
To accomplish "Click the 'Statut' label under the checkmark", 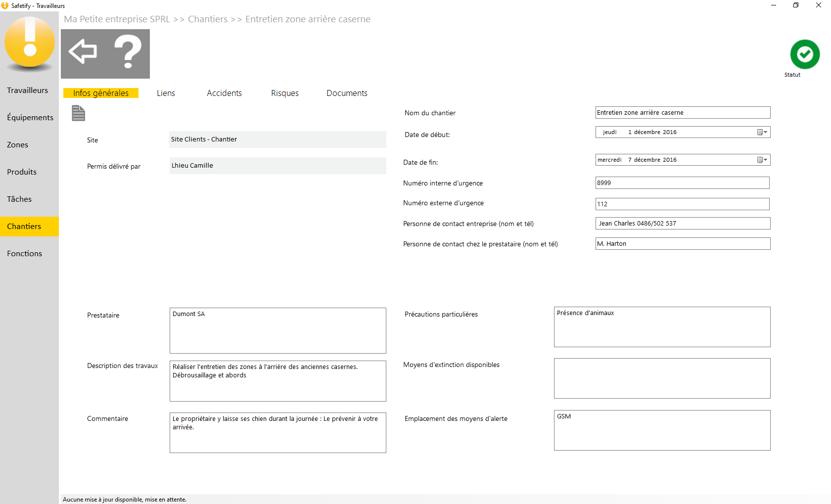I will [x=792, y=75].
